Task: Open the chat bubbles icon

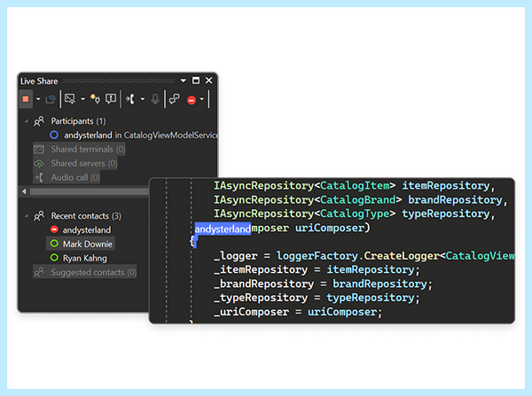Action: (x=175, y=99)
